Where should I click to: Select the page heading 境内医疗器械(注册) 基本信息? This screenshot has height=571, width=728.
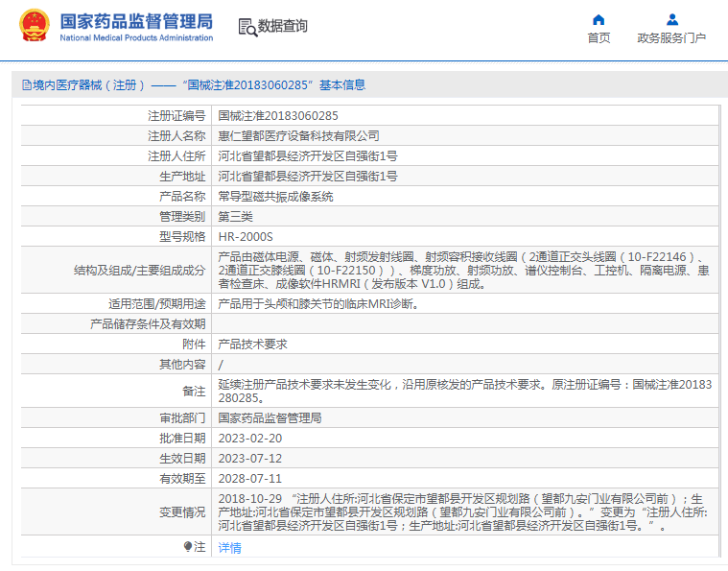point(194,85)
